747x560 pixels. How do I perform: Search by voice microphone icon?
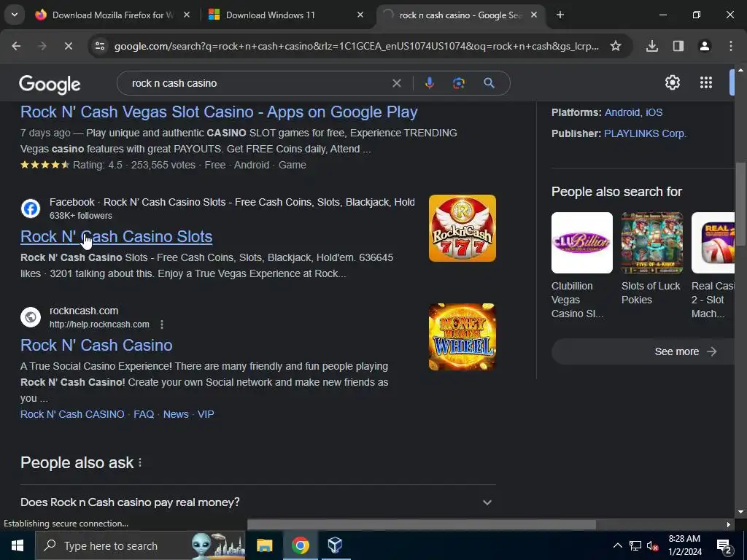pyautogui.click(x=429, y=83)
